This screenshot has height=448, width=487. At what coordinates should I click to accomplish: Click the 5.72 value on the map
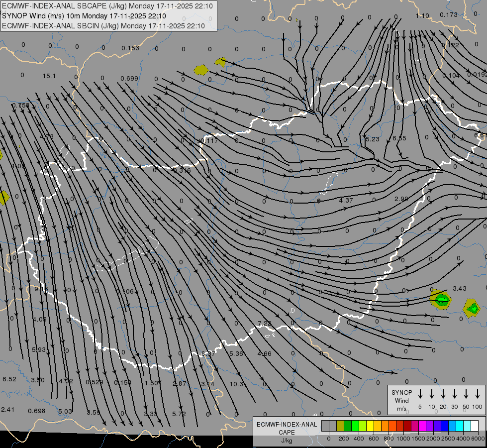click(x=179, y=414)
